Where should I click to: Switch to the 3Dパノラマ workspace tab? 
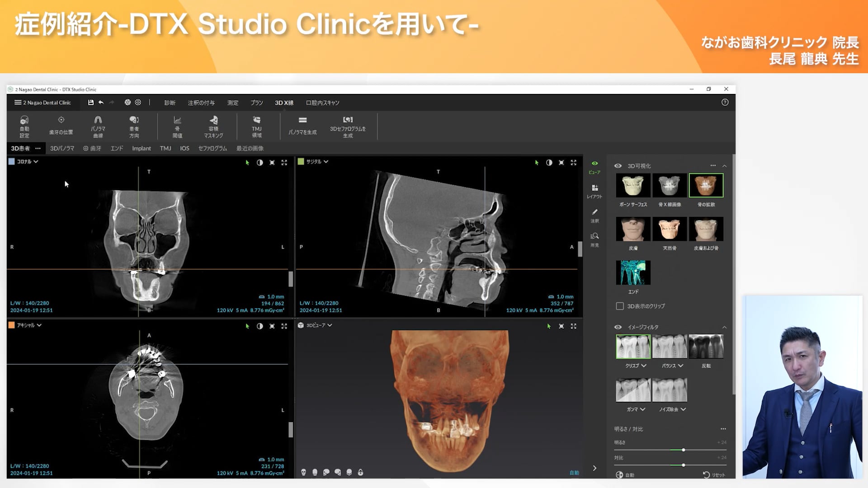pos(62,148)
